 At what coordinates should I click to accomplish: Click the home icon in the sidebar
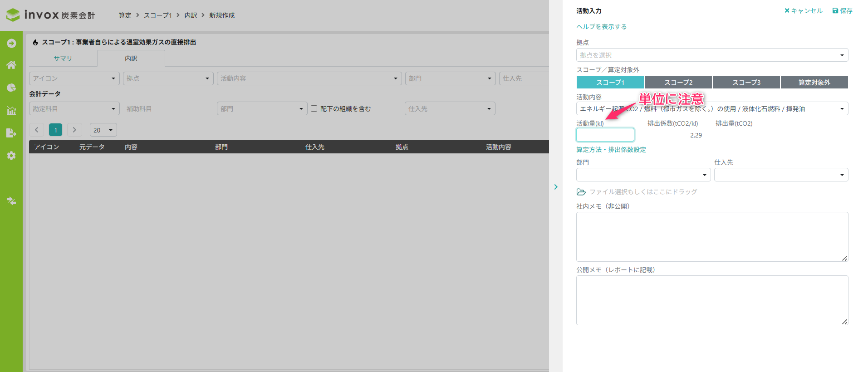[x=11, y=65]
